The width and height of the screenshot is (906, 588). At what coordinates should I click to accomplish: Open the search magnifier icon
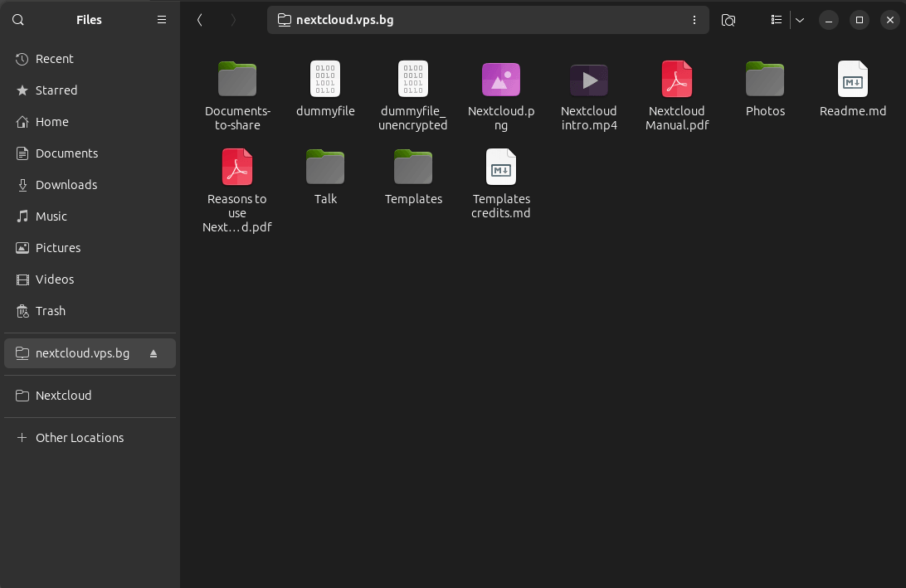coord(18,20)
